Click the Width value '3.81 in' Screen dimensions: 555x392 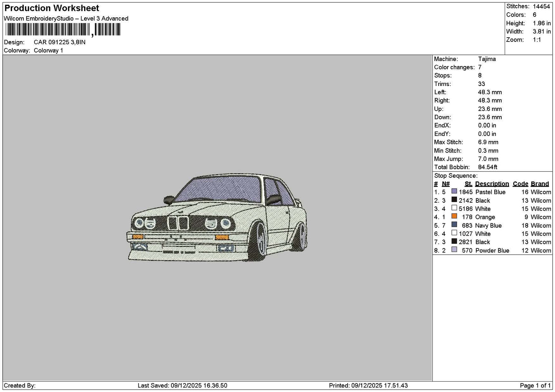[x=542, y=31]
